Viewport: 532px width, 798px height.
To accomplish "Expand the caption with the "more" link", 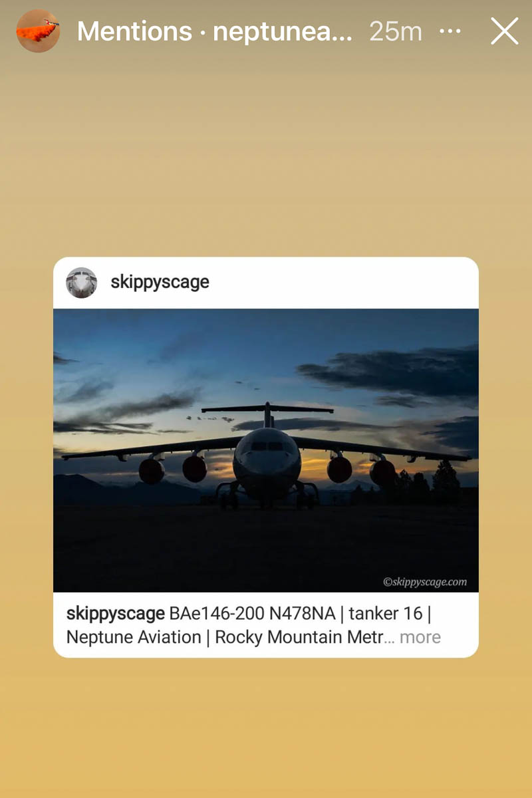I will pos(420,637).
